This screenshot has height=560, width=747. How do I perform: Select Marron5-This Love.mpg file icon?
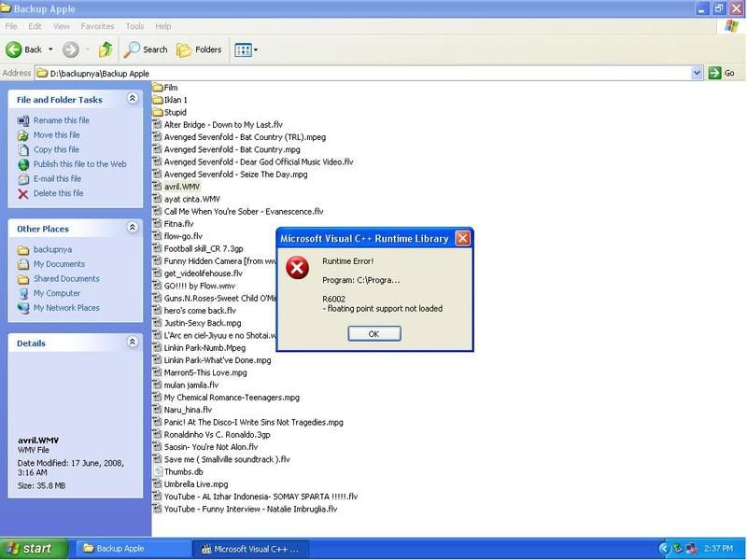157,372
